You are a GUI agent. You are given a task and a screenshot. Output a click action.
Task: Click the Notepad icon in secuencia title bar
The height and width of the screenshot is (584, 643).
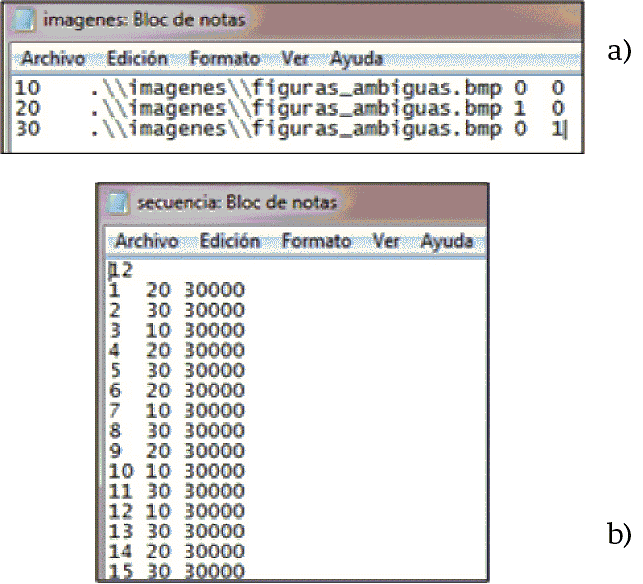(x=119, y=203)
